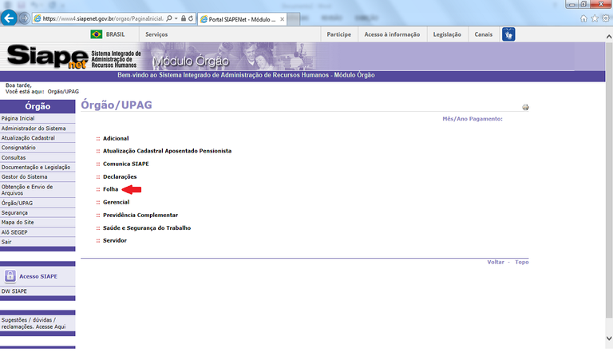Open browser tools gear icon
Image resolution: width=613 pixels, height=364 pixels.
click(606, 18)
